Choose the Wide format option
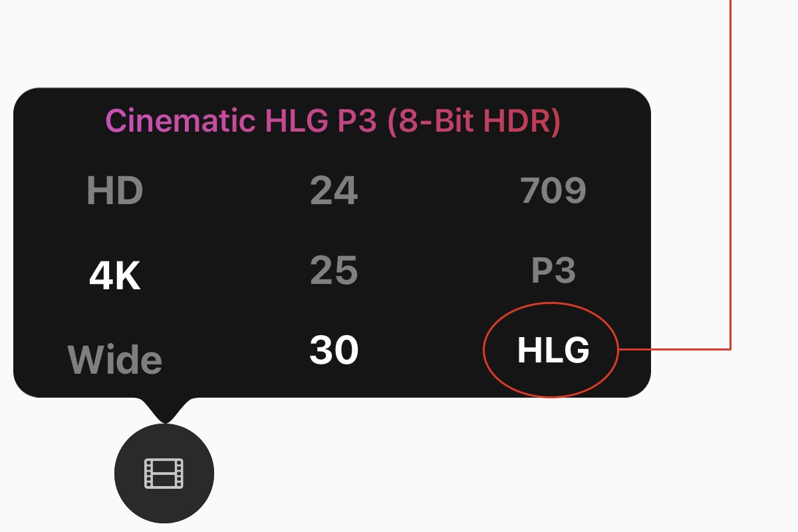This screenshot has height=532, width=798. 115,360
